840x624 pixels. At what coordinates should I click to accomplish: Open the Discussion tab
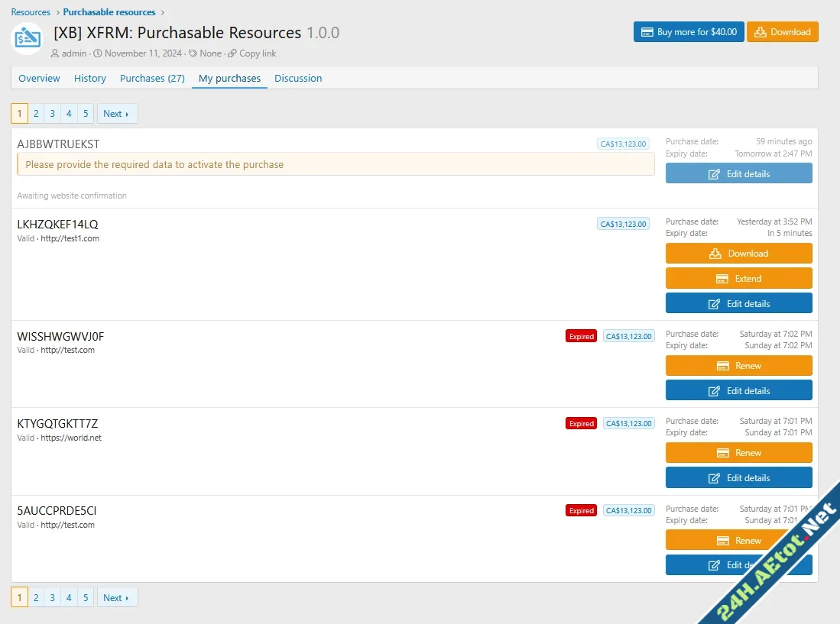(x=298, y=78)
